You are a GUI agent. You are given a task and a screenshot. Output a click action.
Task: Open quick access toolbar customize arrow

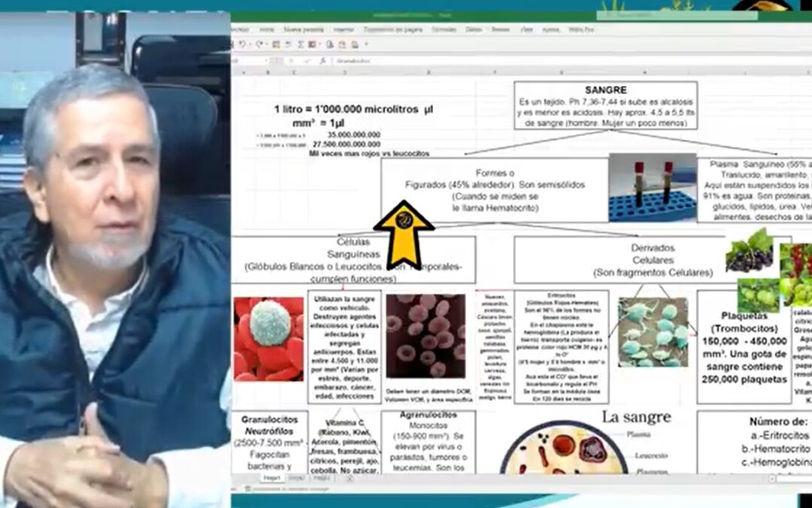pos(366,44)
